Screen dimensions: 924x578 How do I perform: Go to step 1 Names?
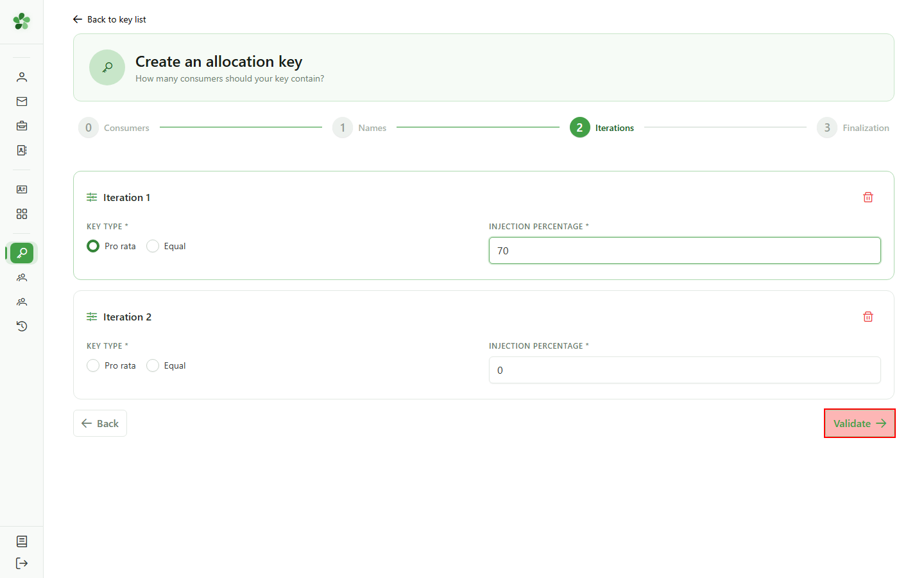pos(359,128)
